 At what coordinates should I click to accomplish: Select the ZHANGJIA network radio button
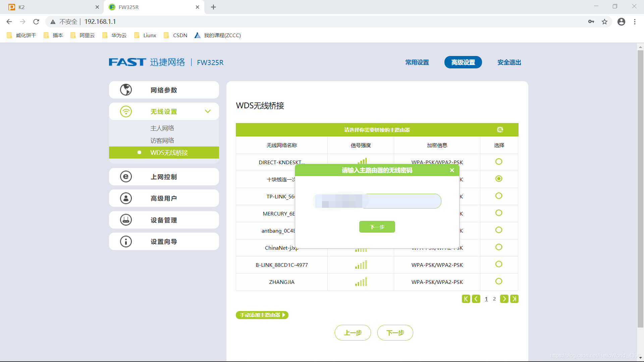click(499, 281)
